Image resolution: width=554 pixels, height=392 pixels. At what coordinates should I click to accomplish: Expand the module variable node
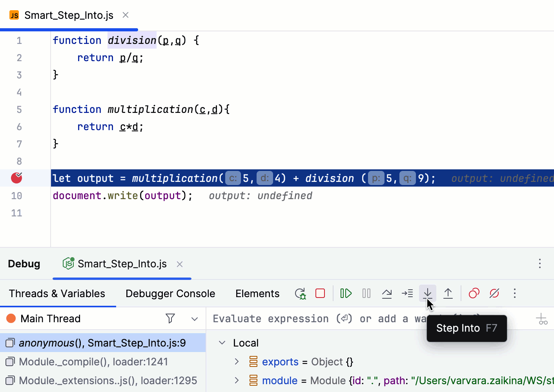pyautogui.click(x=237, y=380)
